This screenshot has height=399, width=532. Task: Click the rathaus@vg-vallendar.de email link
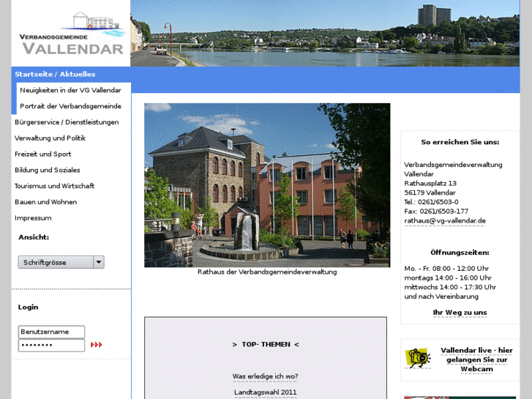[x=445, y=220]
